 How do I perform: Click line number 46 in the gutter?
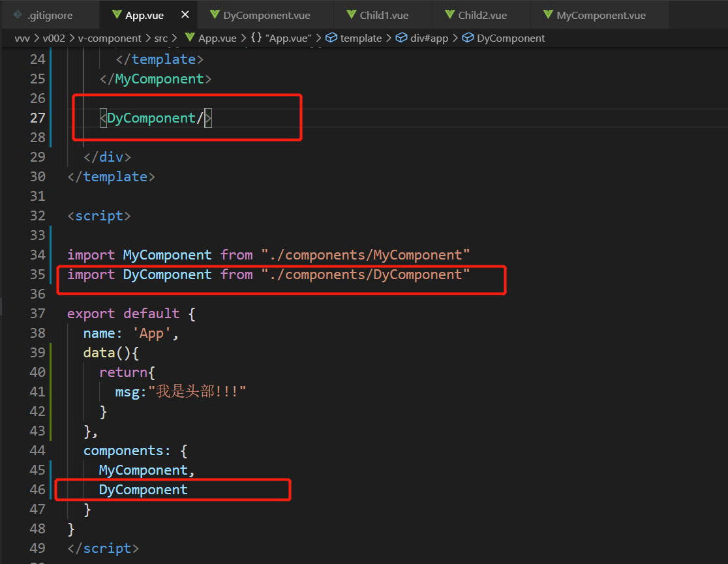click(x=38, y=489)
